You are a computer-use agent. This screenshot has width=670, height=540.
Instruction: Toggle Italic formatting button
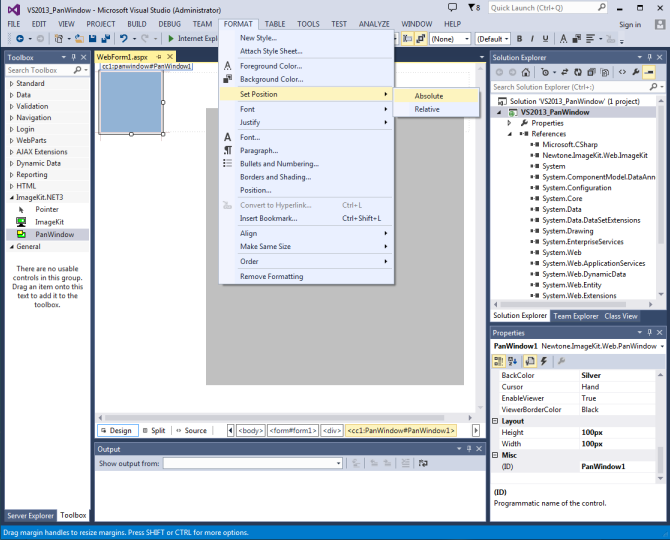[x=532, y=39]
